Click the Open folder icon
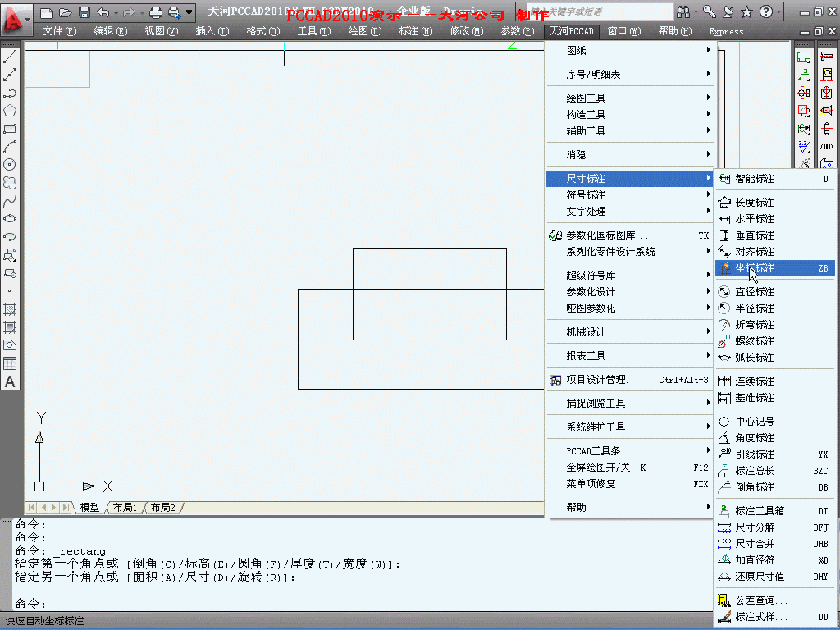The height and width of the screenshot is (630, 840). (66, 11)
